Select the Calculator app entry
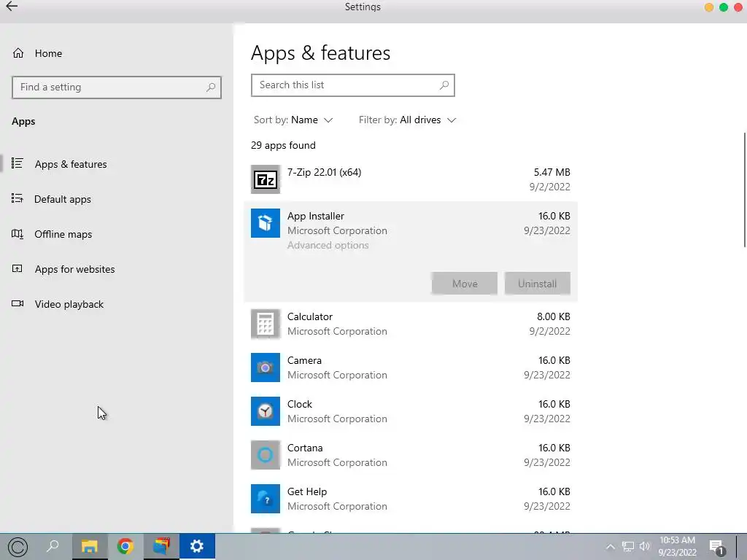This screenshot has width=747, height=560. (x=410, y=324)
